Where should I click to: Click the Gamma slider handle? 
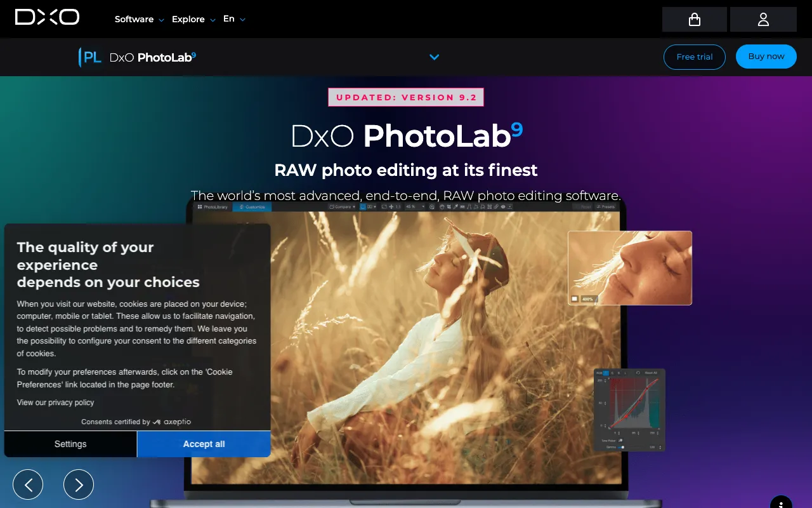(x=623, y=447)
